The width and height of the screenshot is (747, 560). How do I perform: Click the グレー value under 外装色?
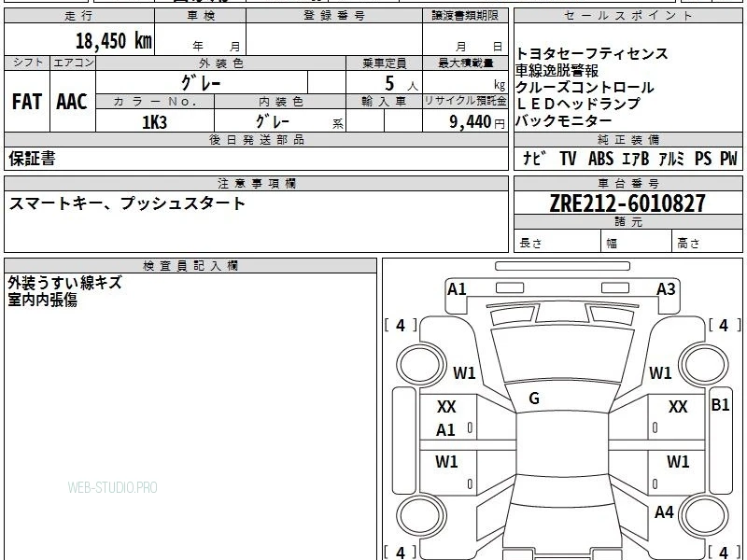point(201,83)
